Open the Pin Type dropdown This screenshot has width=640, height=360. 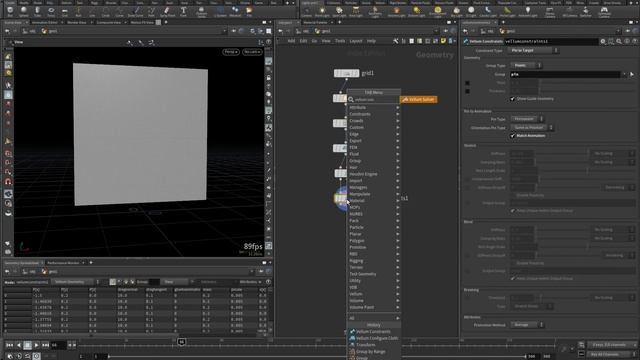527,119
